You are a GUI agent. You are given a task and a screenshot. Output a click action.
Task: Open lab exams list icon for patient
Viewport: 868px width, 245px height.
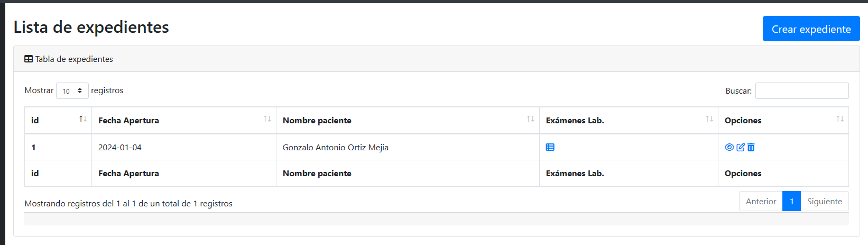(550, 147)
